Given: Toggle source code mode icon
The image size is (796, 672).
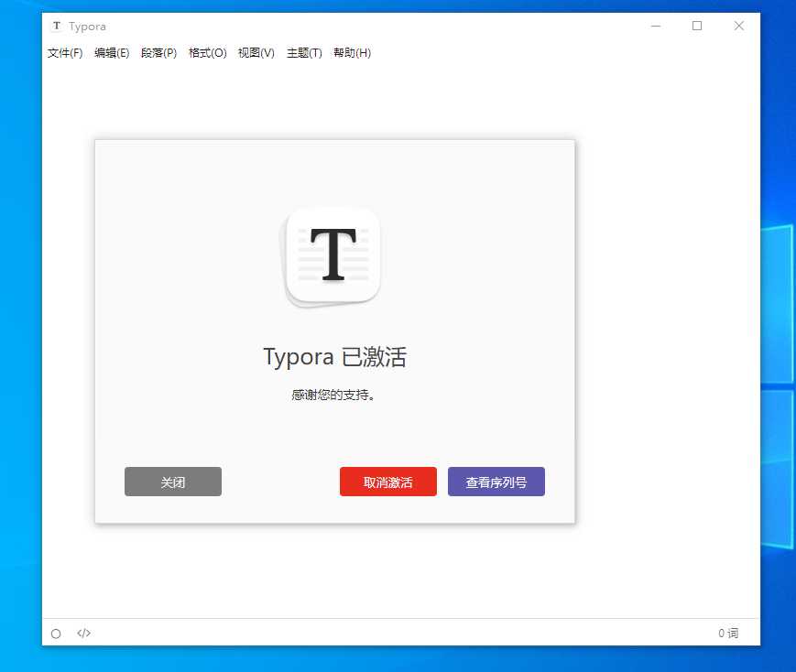Looking at the screenshot, I should tap(83, 633).
